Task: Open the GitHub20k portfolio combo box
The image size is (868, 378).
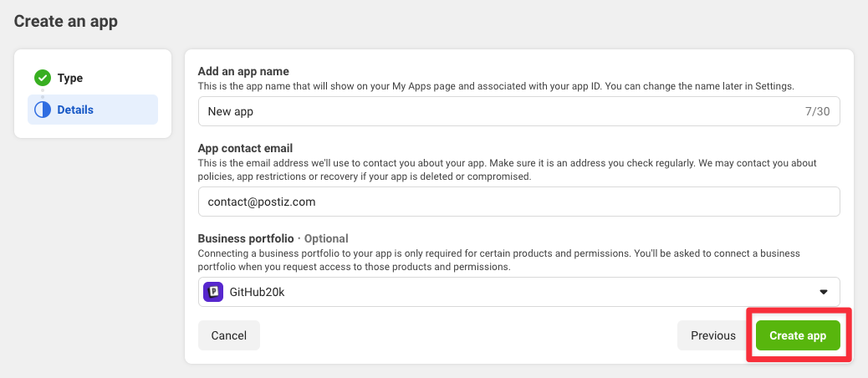Action: coord(518,292)
